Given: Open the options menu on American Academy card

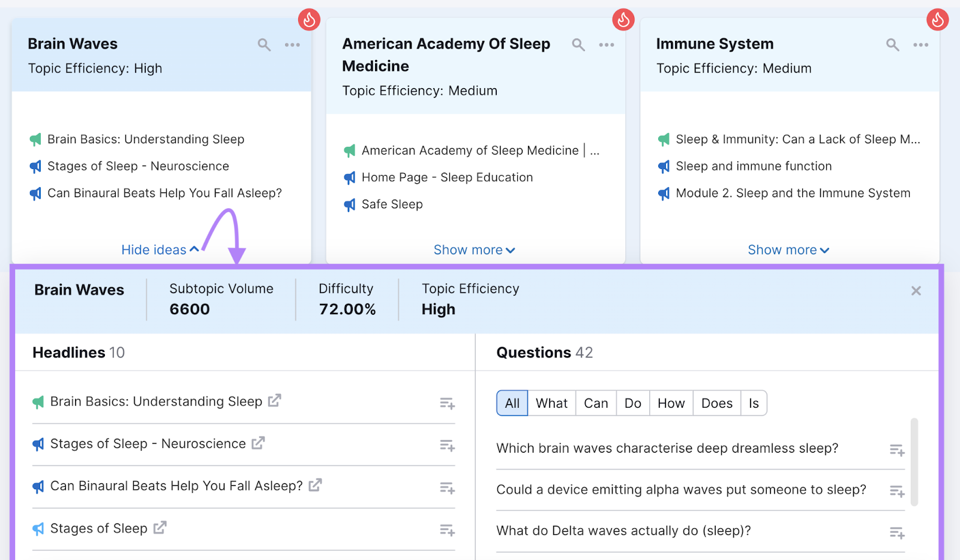Looking at the screenshot, I should pyautogui.click(x=606, y=44).
